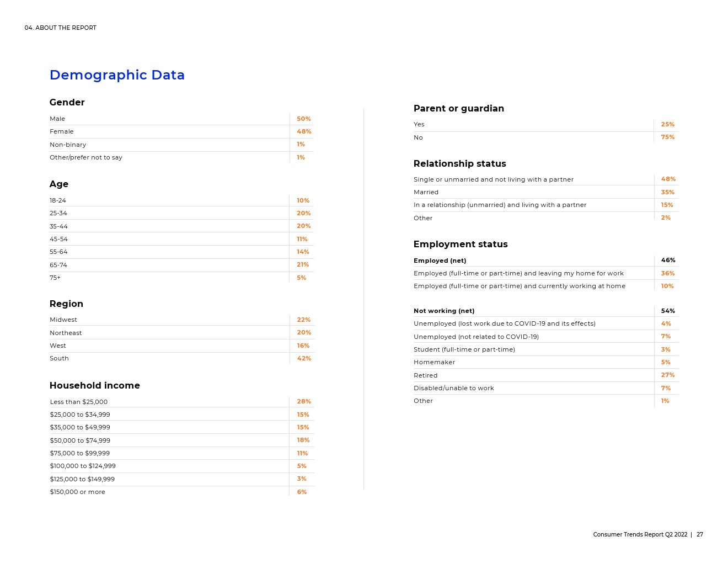Select the Retired row label
Viewport: 728px width, 563px height.
[x=426, y=375]
